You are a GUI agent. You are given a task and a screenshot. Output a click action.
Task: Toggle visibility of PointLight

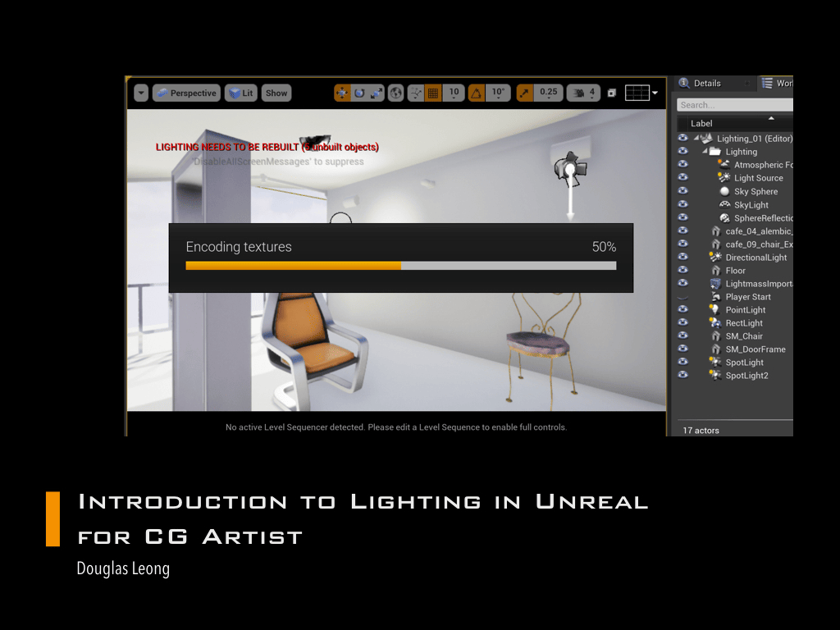coord(682,309)
